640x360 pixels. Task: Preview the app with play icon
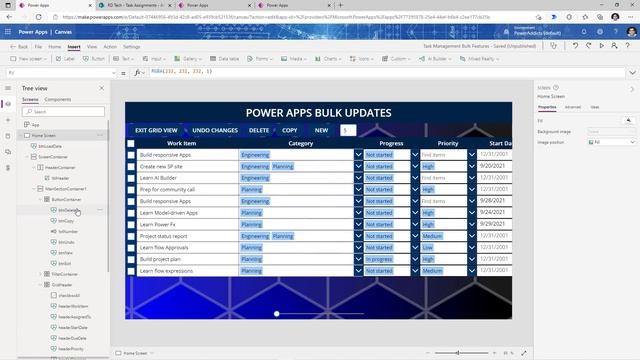tap(601, 46)
